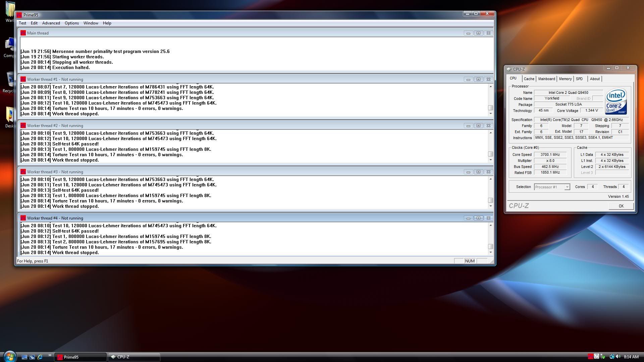644x362 pixels.
Task: Click the Name field Intel Core 2 Quad Q9450
Action: [x=568, y=93]
